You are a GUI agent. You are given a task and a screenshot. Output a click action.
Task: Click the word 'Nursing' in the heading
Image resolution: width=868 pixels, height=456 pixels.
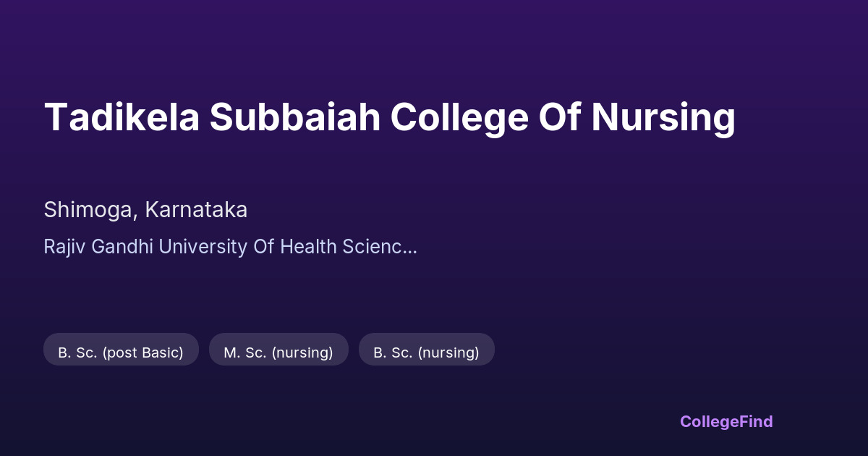[663, 117]
